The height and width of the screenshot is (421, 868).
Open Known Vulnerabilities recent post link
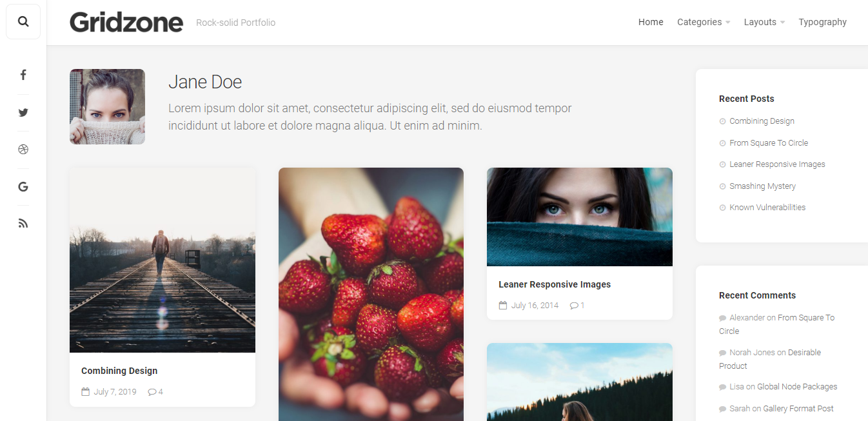click(x=767, y=208)
